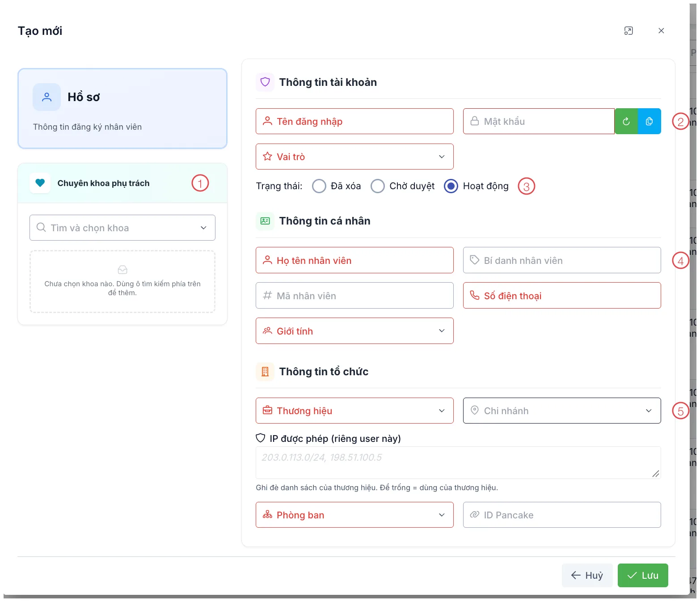Click the Thông tin tài khoản heading text

(x=328, y=82)
